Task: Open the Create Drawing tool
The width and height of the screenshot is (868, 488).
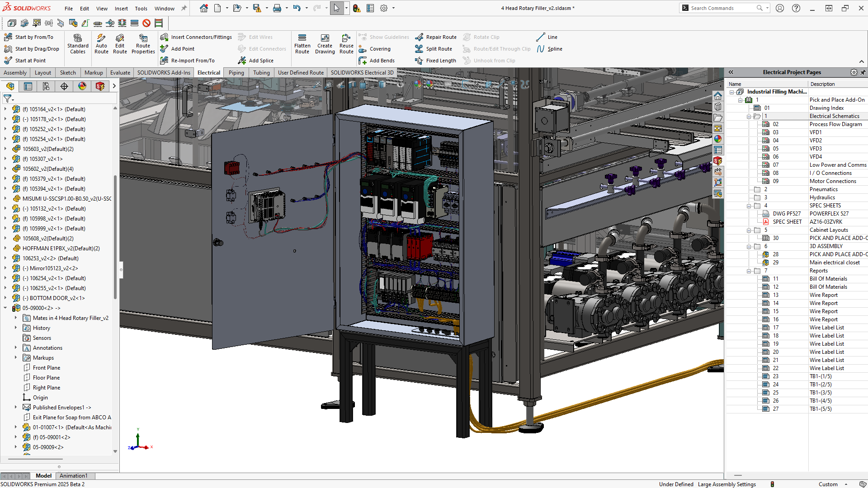Action: [325, 44]
